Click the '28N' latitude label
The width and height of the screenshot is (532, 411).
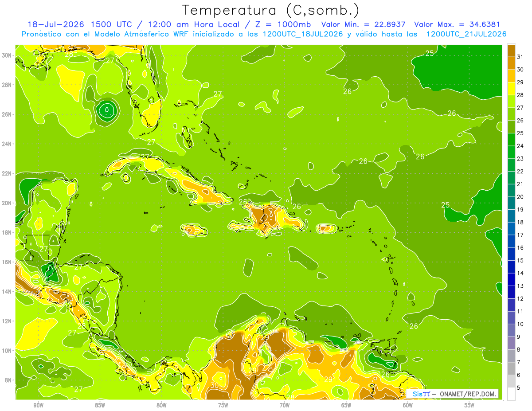(7, 85)
